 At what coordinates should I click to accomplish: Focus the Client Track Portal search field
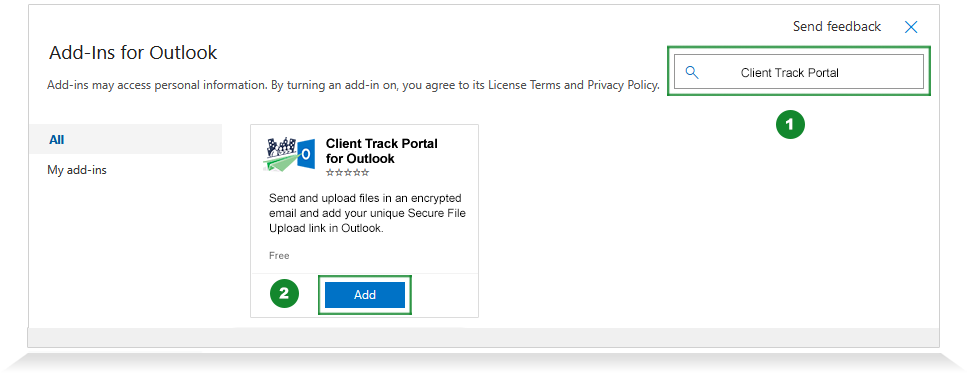tap(799, 73)
